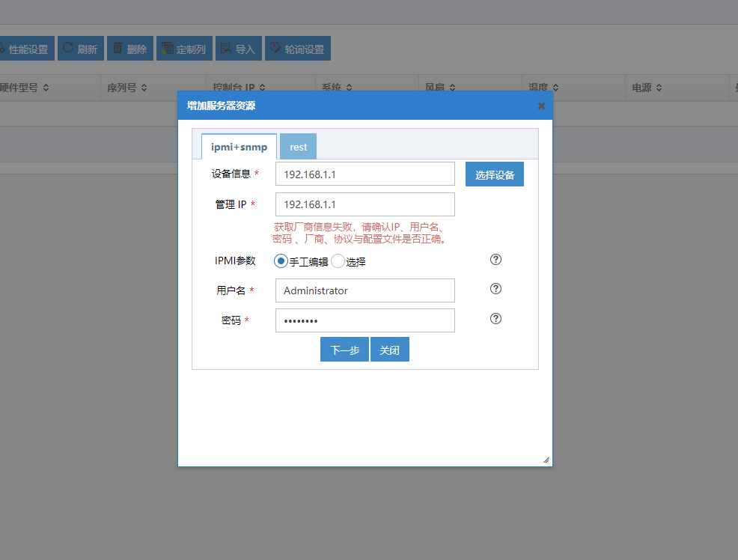Switch to the ipmi+snmp tab

239,147
